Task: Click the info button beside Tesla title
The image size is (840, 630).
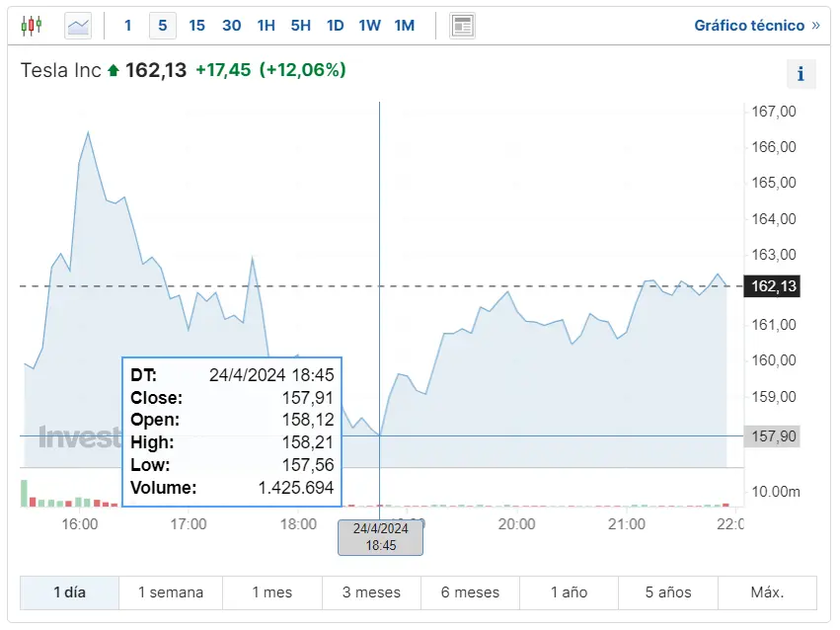Action: pos(801,74)
